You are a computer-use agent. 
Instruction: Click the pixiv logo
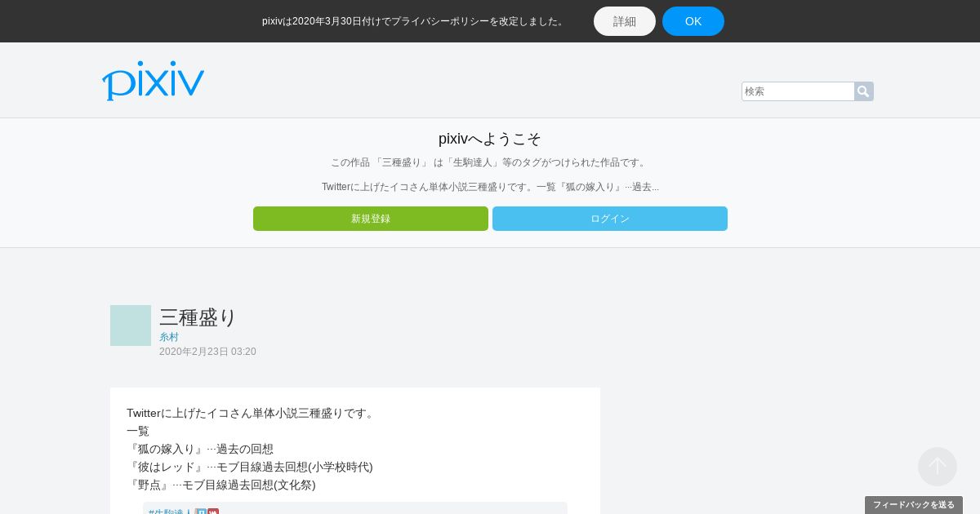click(x=153, y=81)
